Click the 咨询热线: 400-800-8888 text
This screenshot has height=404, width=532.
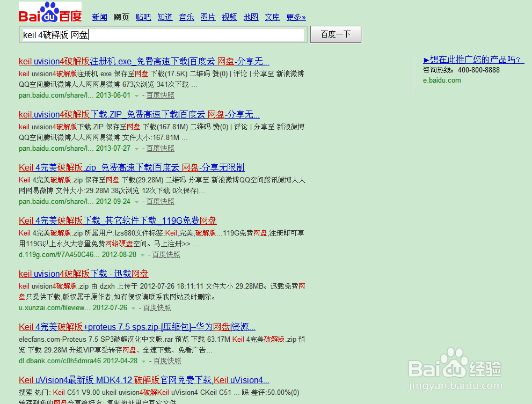461,70
